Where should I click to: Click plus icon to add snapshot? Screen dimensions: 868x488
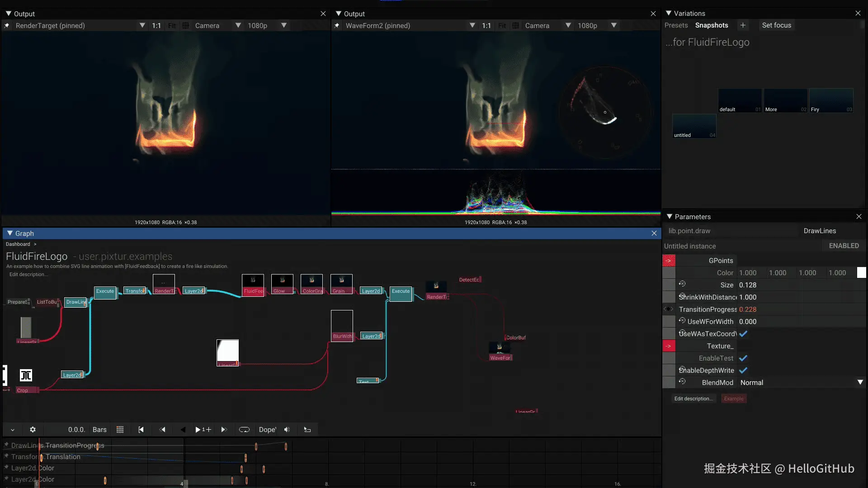point(743,25)
